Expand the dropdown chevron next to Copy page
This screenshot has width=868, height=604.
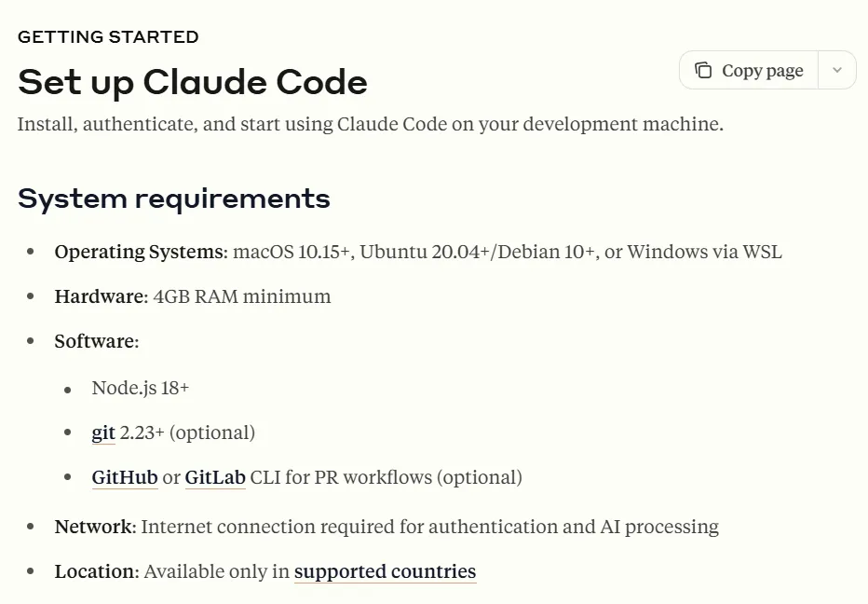pos(837,70)
